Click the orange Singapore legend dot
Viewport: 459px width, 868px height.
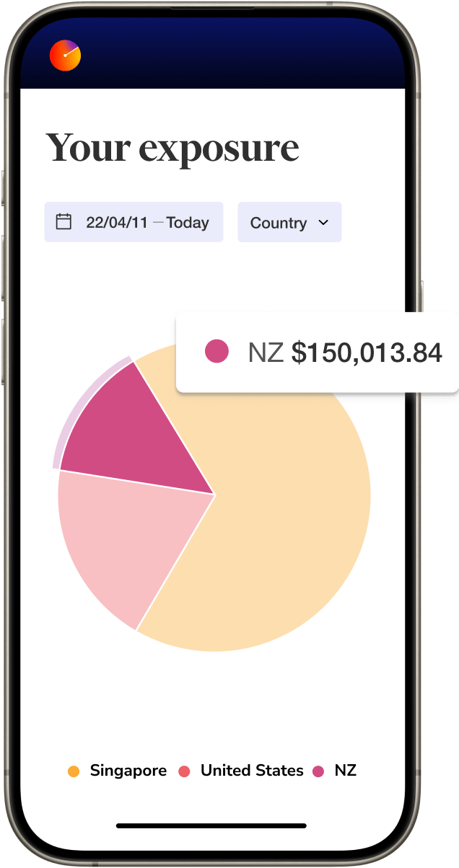click(x=73, y=771)
